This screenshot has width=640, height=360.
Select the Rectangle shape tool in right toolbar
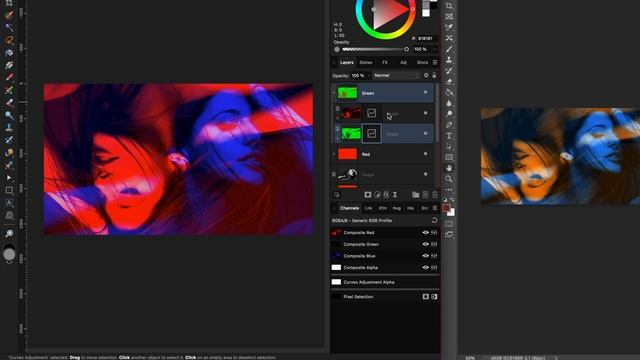(449, 157)
